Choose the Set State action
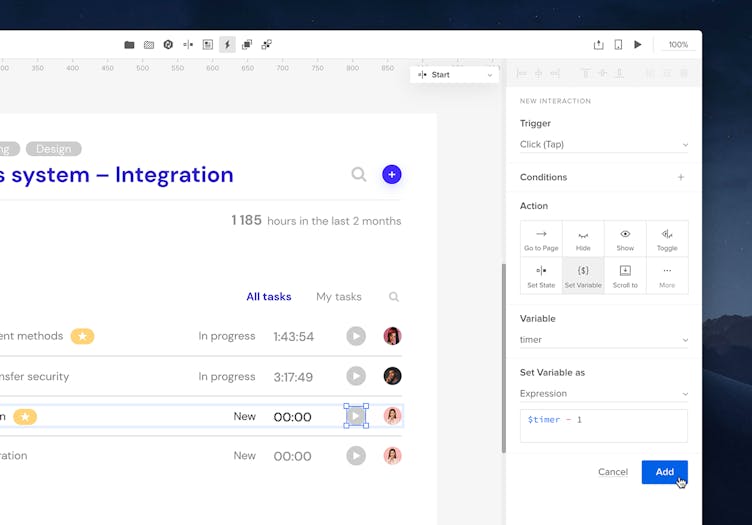Viewport: 752px width, 525px height. pos(541,276)
